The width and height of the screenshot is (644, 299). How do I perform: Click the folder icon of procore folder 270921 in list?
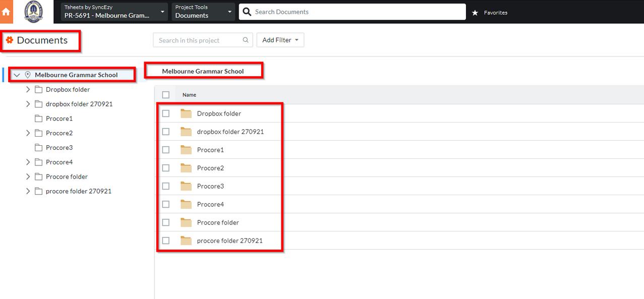[186, 241]
